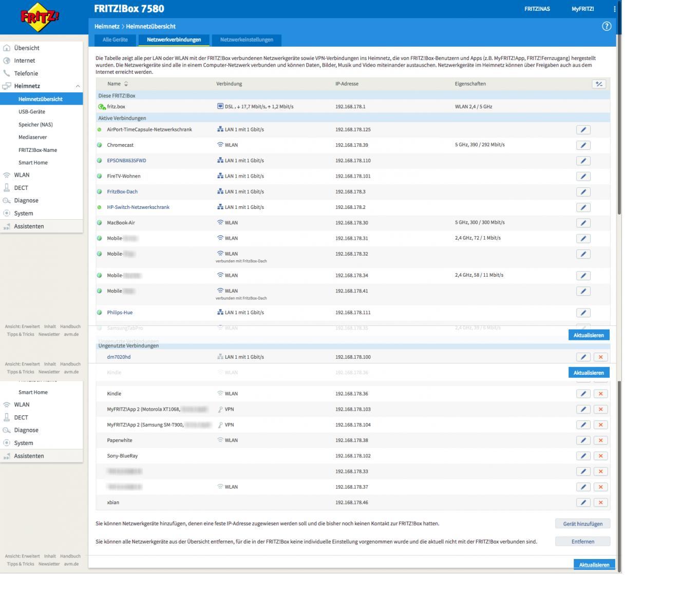
Task: Click the FRITZ!NAS header link
Action: [x=537, y=9]
